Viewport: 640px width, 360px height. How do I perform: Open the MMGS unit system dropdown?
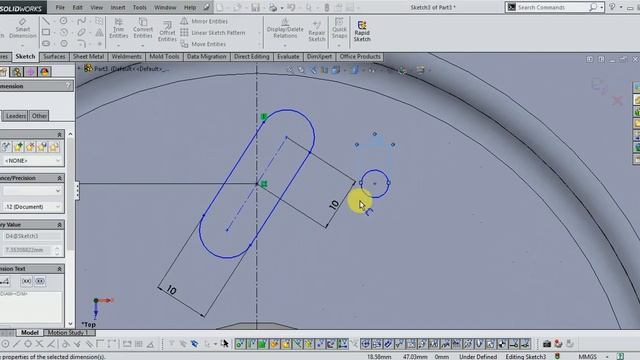pyautogui.click(x=607, y=357)
